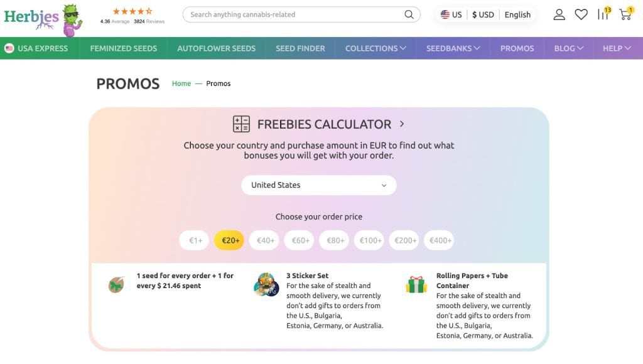Select the €40+ order price option

(265, 240)
